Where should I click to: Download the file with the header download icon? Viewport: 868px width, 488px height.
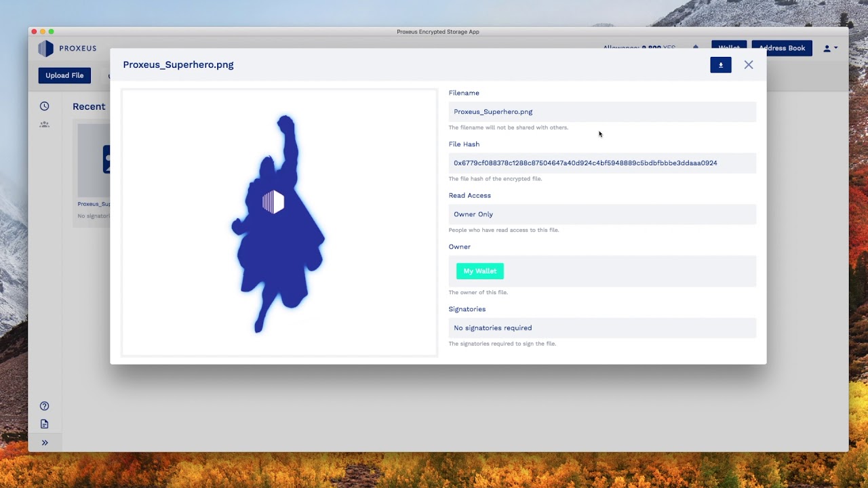coord(720,64)
